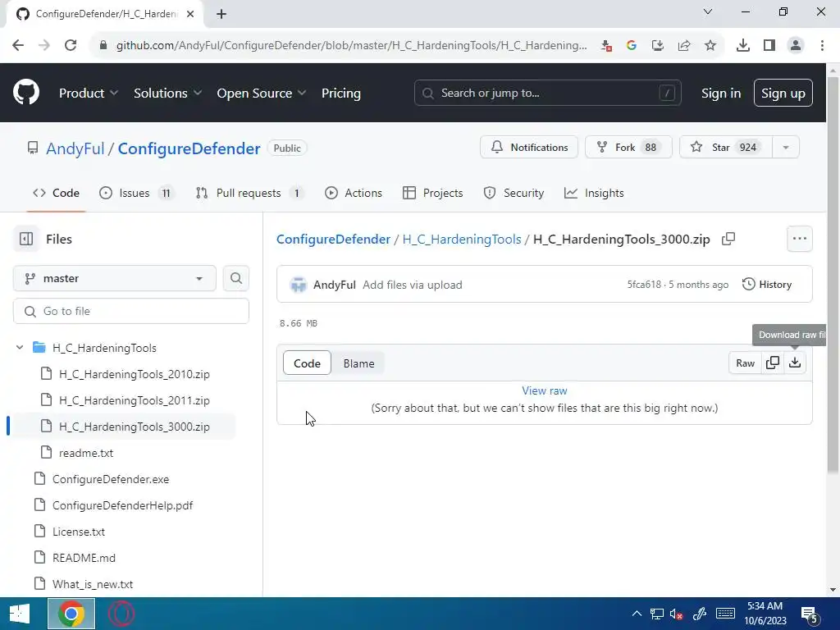Open the Star lists dropdown arrow

coord(786,148)
